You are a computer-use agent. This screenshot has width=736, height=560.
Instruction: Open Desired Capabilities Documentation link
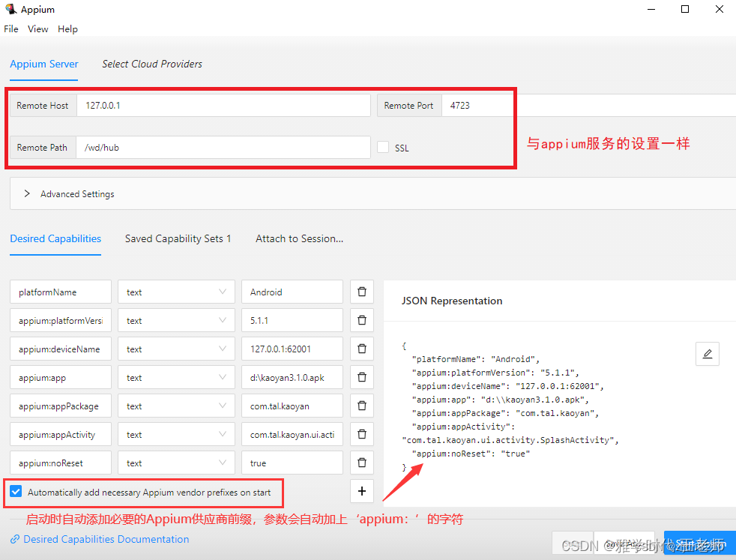[x=106, y=539]
